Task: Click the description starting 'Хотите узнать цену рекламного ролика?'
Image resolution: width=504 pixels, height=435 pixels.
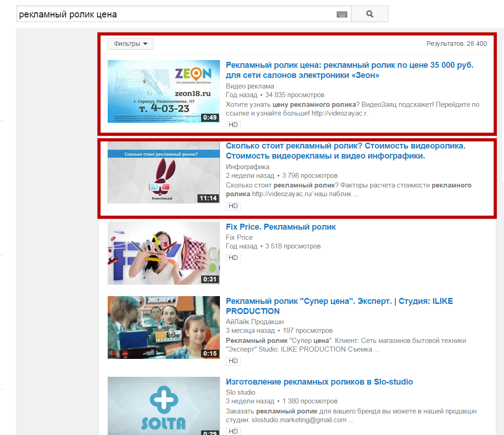Action: pyautogui.click(x=353, y=109)
